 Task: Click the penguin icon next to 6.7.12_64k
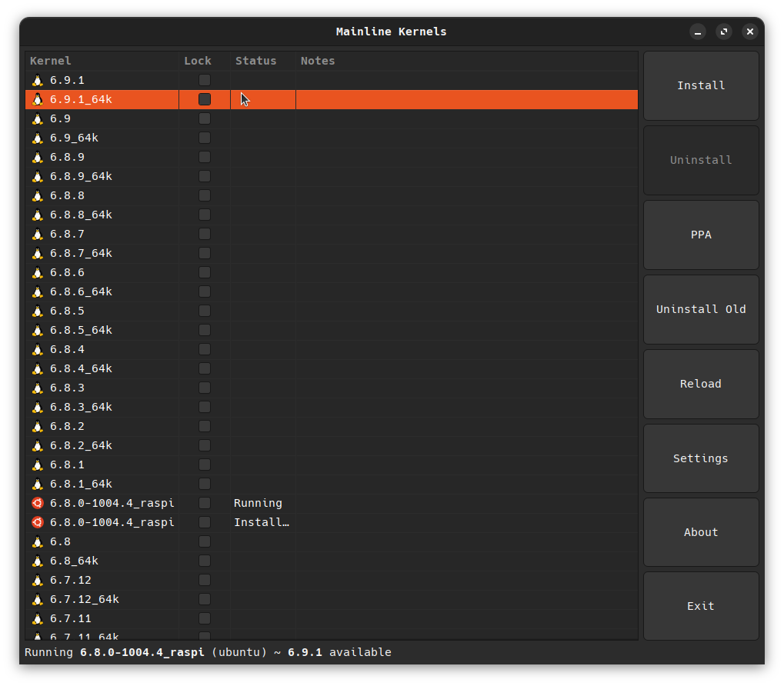38,599
